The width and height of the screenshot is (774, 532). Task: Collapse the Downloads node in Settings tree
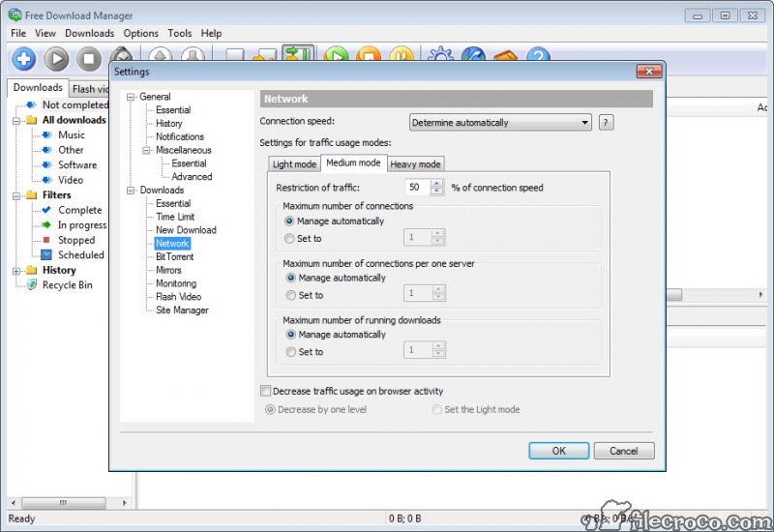[x=131, y=190]
